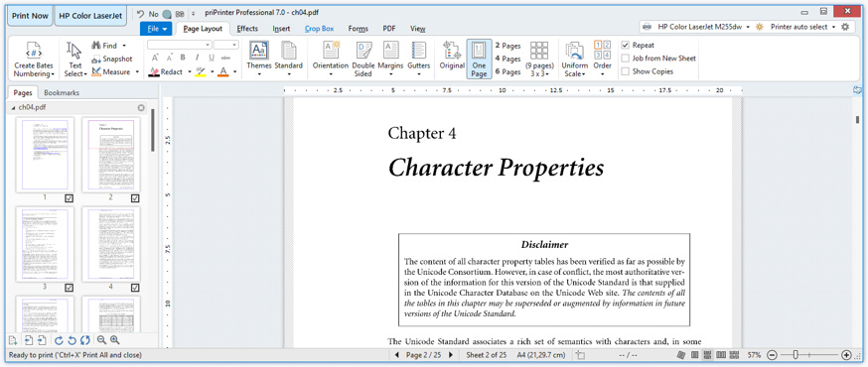Switch to the PDF tab

click(389, 29)
